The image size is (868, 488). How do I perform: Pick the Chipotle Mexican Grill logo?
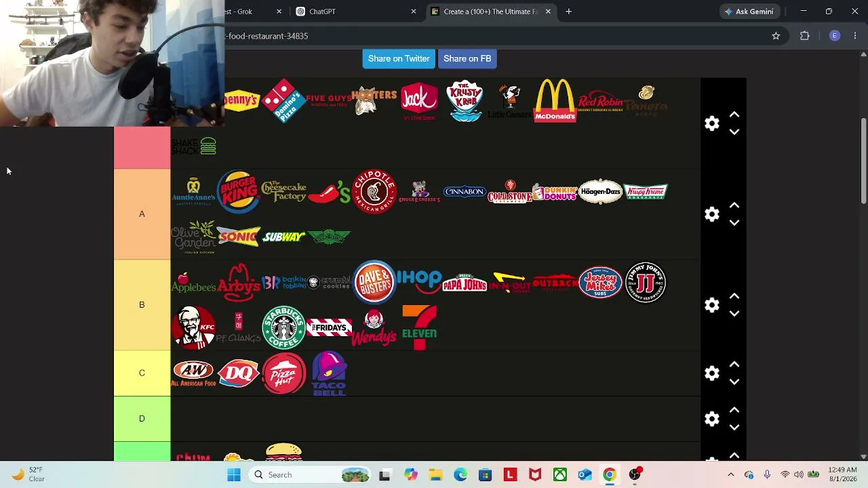[x=374, y=191]
